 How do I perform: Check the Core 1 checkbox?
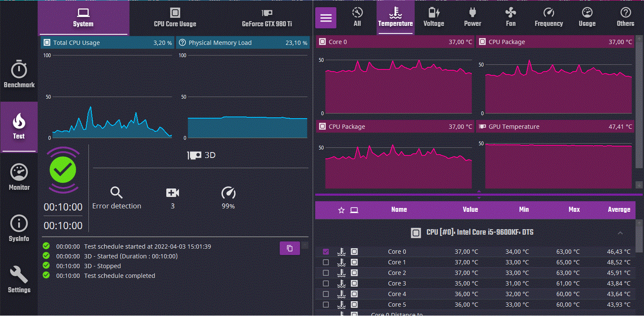coord(326,262)
